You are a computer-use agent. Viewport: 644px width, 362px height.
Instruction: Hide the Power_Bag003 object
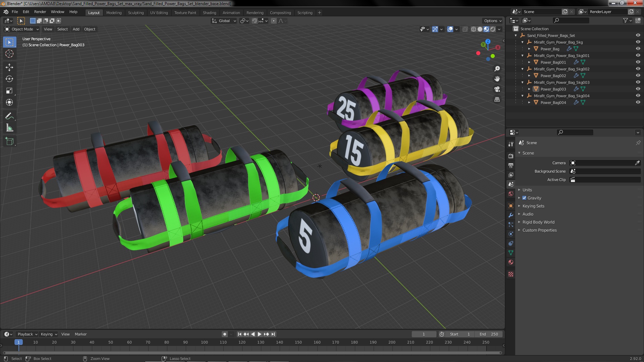click(638, 89)
